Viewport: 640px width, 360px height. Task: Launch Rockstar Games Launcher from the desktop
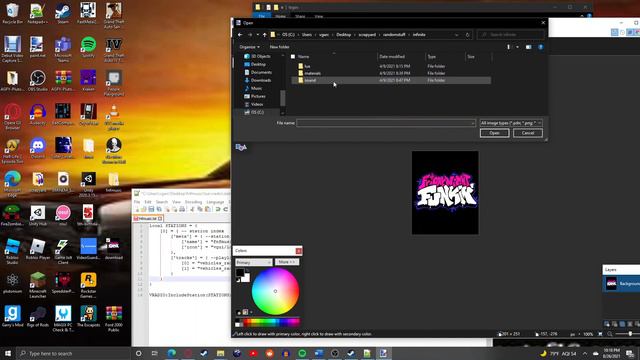click(88, 286)
